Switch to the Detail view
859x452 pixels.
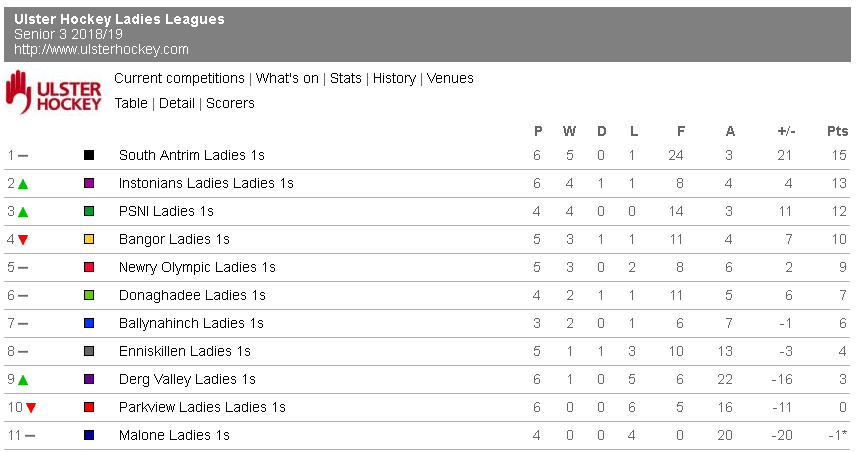[177, 103]
